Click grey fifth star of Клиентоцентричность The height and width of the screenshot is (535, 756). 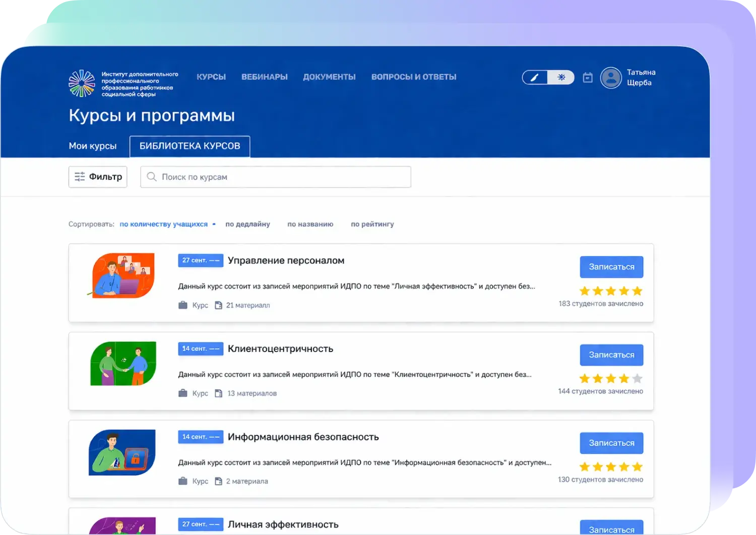click(637, 378)
